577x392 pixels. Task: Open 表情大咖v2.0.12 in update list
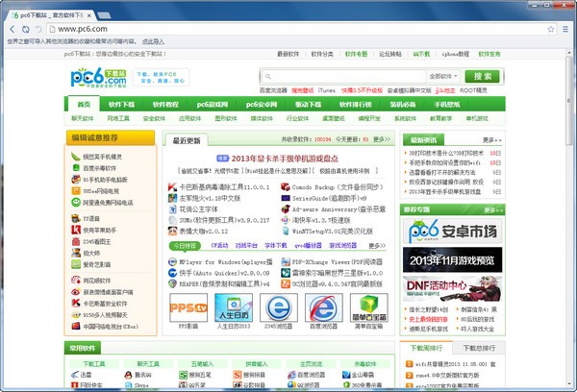coord(203,232)
